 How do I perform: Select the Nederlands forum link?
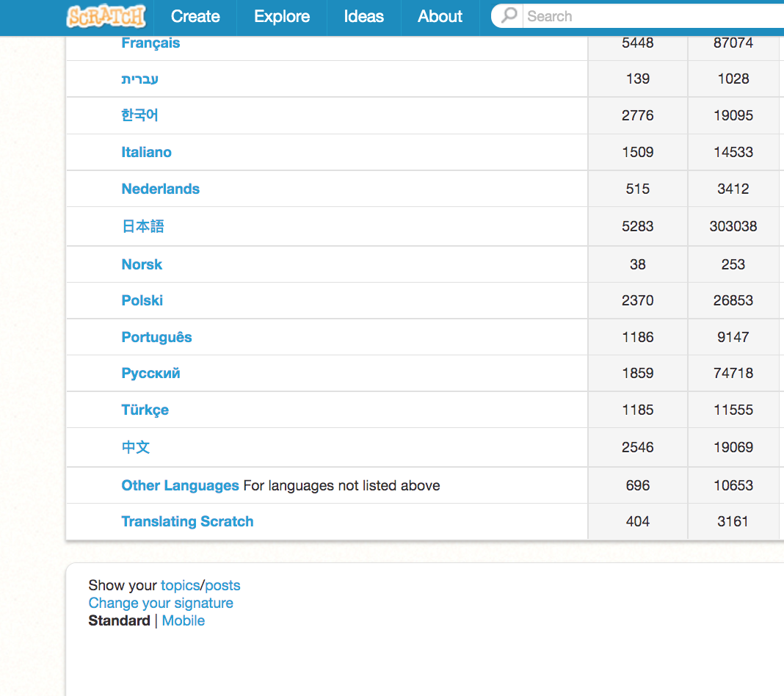(160, 189)
